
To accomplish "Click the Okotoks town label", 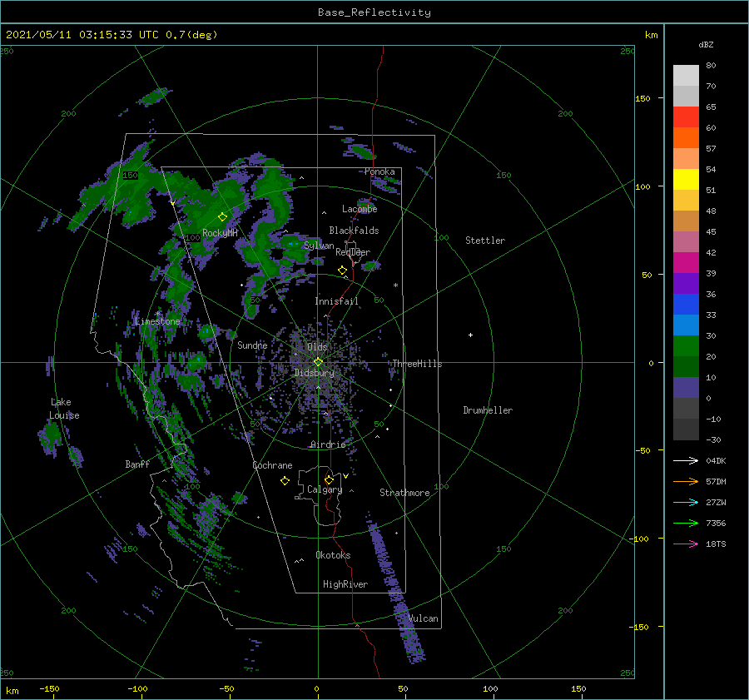I will [333, 554].
